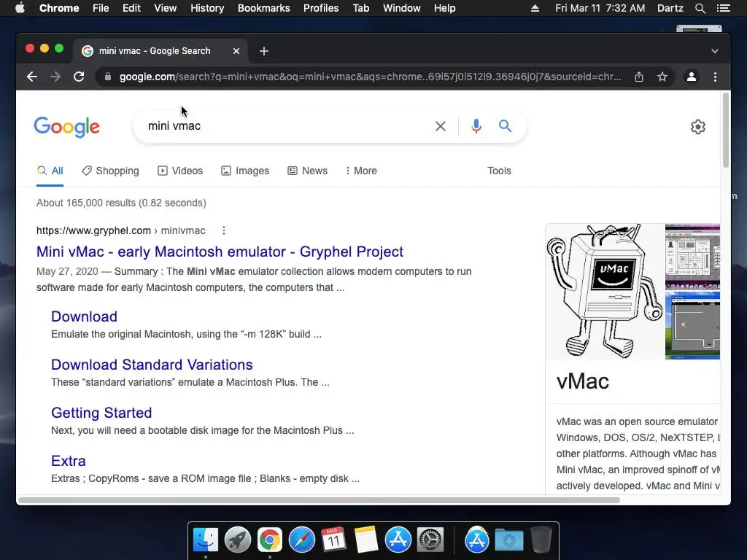The image size is (747, 560).
Task: Open App Store left of System Preferences
Action: 398,540
